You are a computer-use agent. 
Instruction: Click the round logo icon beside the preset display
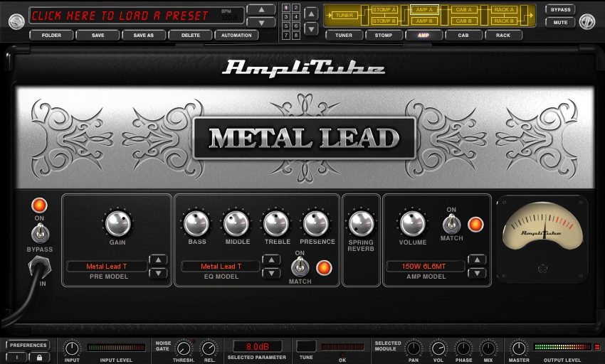coord(16,21)
